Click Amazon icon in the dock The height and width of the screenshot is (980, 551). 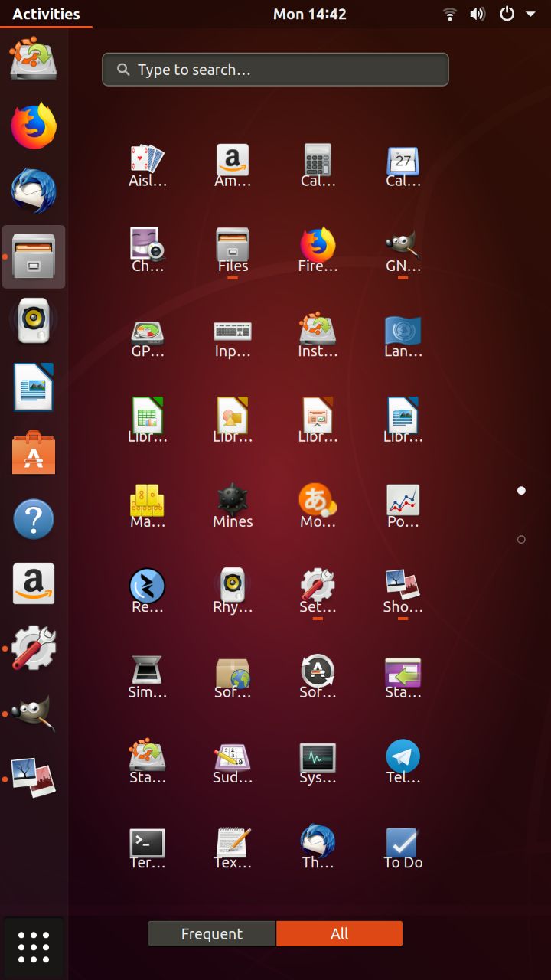coord(34,583)
